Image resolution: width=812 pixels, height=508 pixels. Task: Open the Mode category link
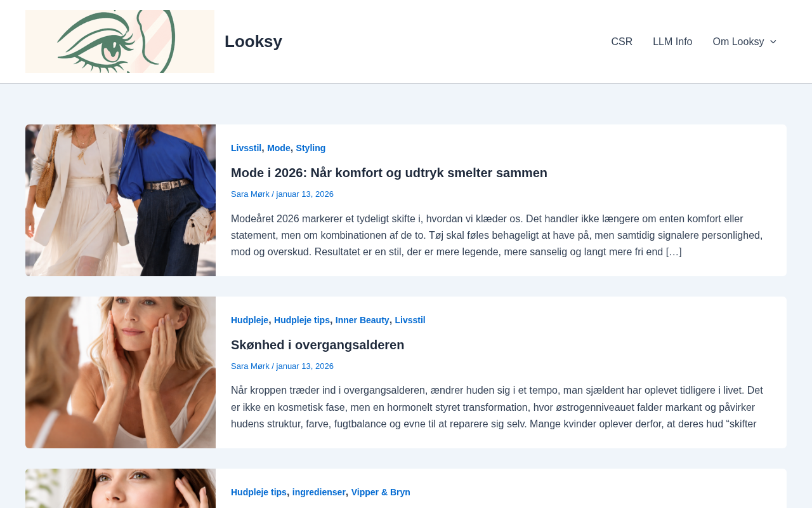point(278,148)
